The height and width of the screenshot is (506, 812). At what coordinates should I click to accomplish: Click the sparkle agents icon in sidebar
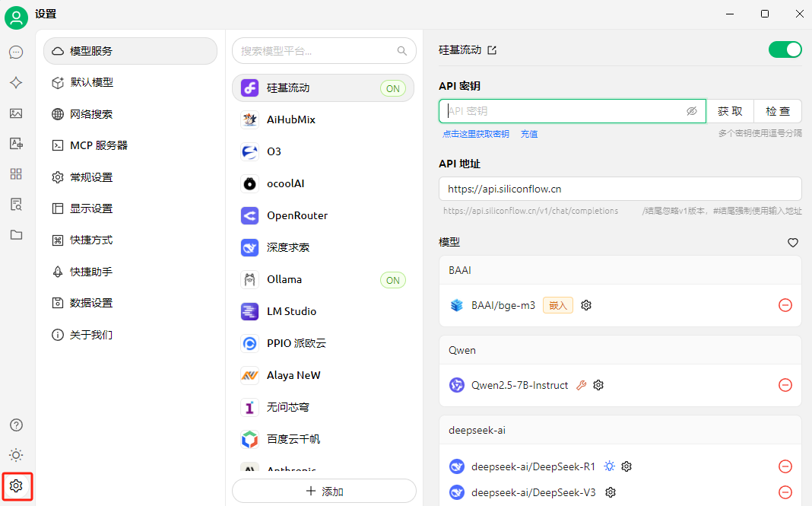pyautogui.click(x=16, y=83)
